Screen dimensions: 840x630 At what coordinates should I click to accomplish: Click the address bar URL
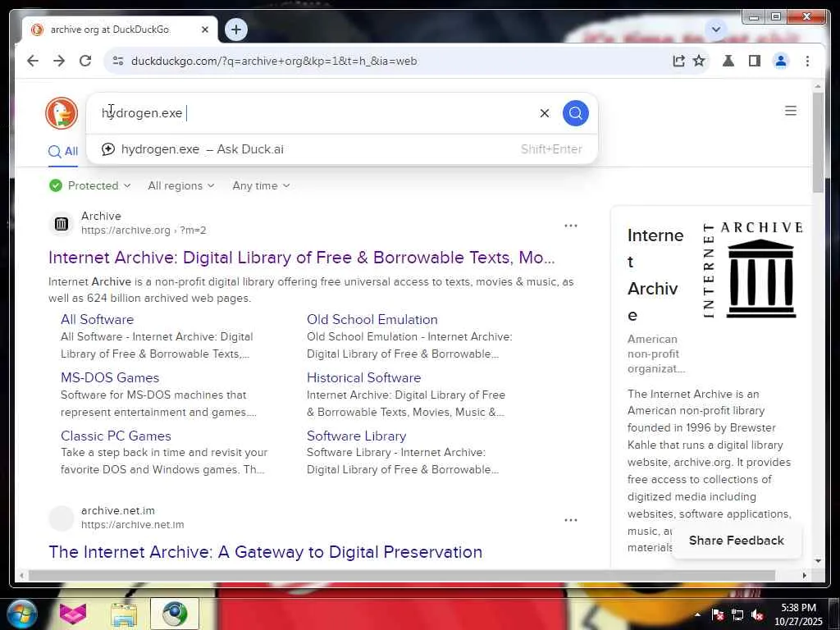tap(274, 61)
